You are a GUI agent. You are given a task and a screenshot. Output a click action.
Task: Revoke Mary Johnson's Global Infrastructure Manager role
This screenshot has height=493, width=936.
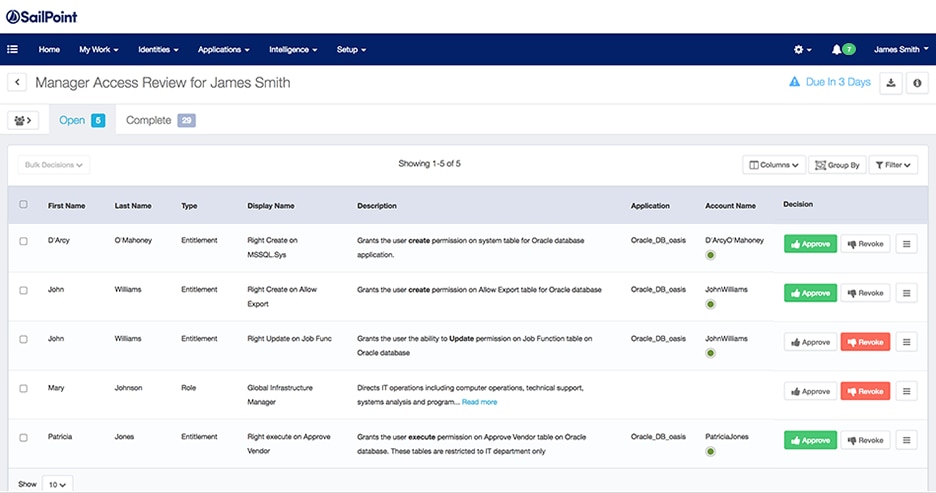pyautogui.click(x=865, y=392)
